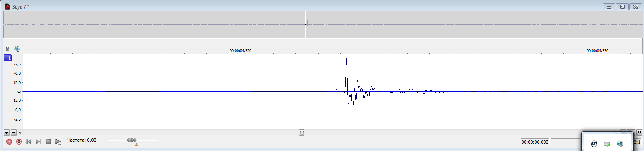Stop playback with the square button
The image size is (644, 151).
pos(48,142)
